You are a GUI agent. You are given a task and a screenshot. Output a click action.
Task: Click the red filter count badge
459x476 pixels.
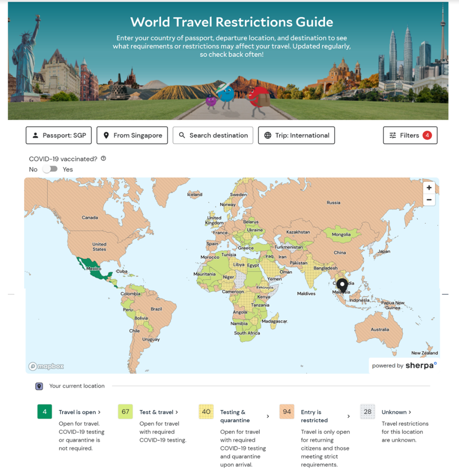[x=427, y=135]
